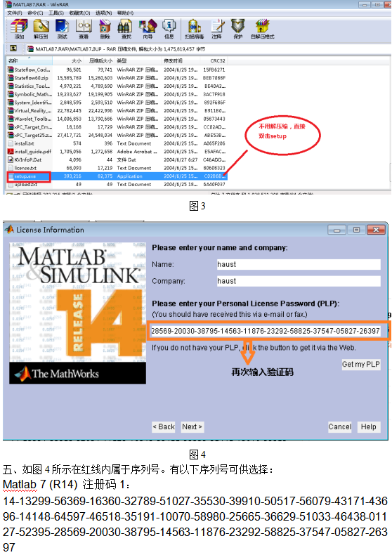Sort by the 名称 column header
This screenshot has width=392, height=555.
(x=29, y=60)
